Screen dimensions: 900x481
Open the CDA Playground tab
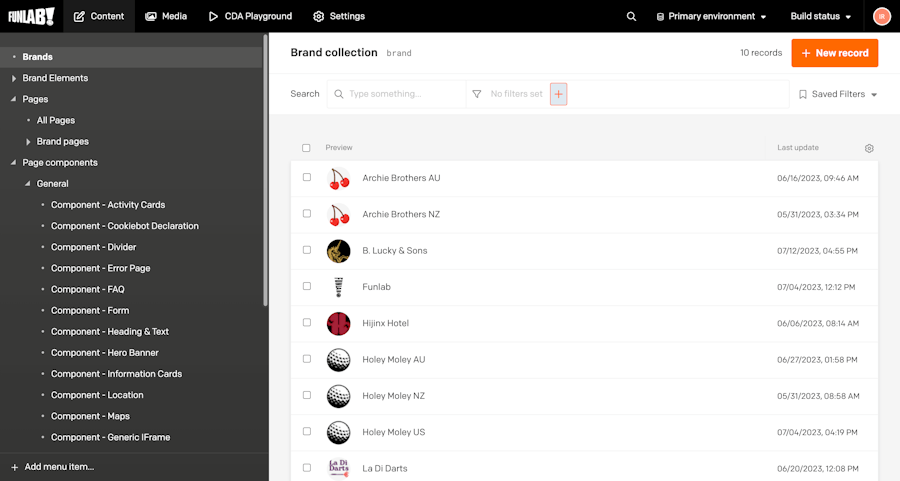coord(250,17)
